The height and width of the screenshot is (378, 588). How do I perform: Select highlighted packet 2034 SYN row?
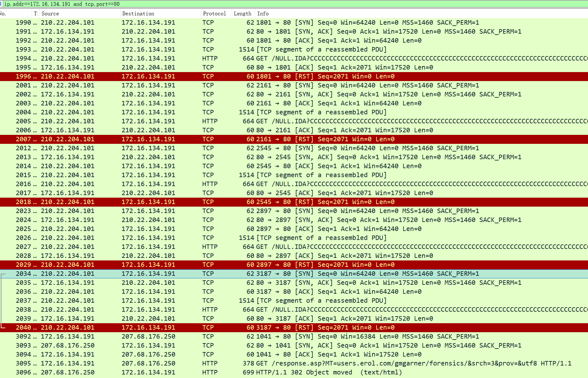coord(294,274)
